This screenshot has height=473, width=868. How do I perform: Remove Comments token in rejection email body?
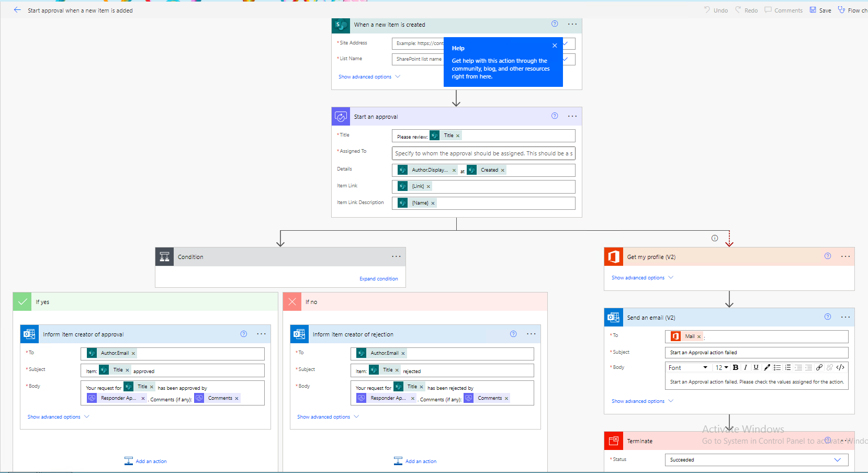[506, 399]
